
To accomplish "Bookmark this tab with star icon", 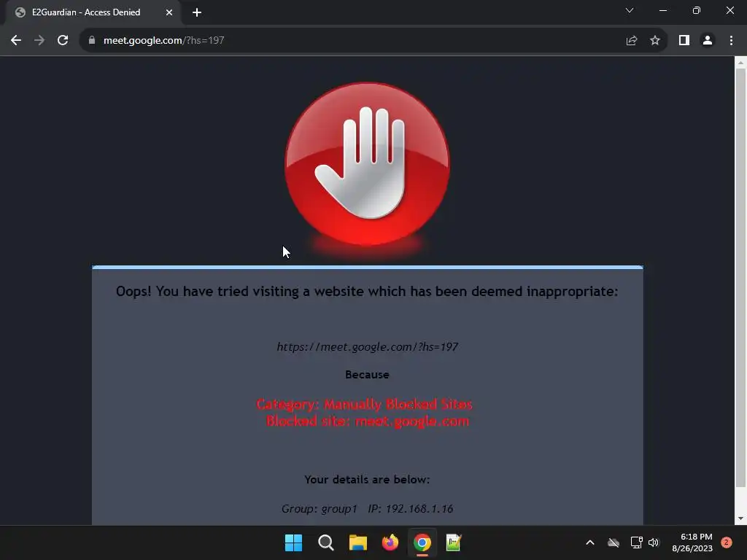I will [655, 41].
